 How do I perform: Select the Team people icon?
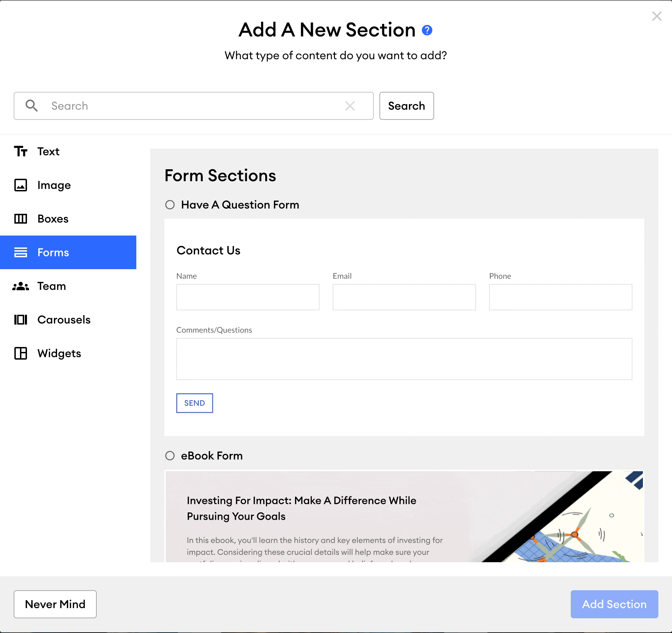[20, 286]
